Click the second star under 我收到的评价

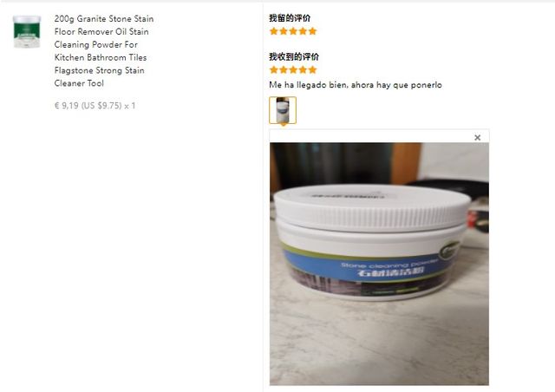click(x=284, y=69)
